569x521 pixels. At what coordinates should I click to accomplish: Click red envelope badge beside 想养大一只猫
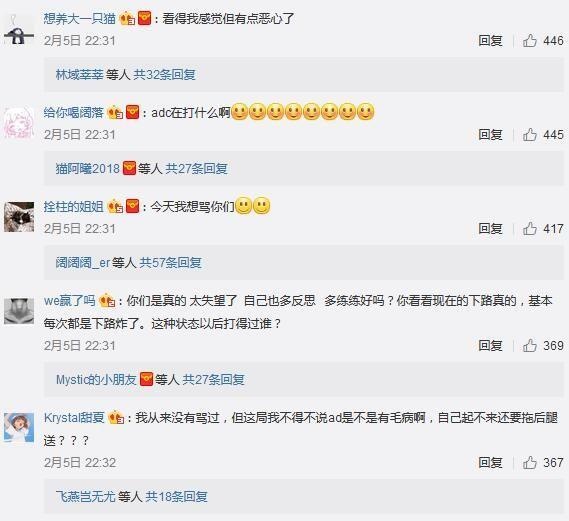(x=144, y=18)
